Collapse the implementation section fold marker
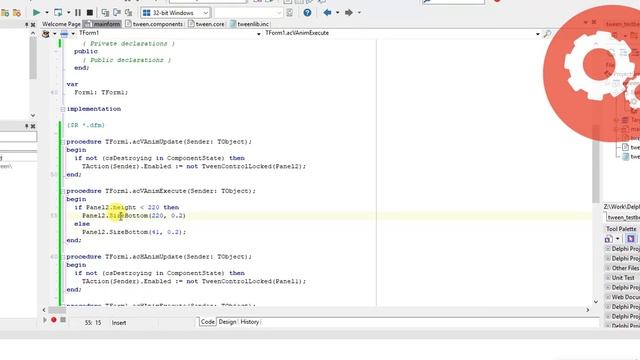 [62, 109]
